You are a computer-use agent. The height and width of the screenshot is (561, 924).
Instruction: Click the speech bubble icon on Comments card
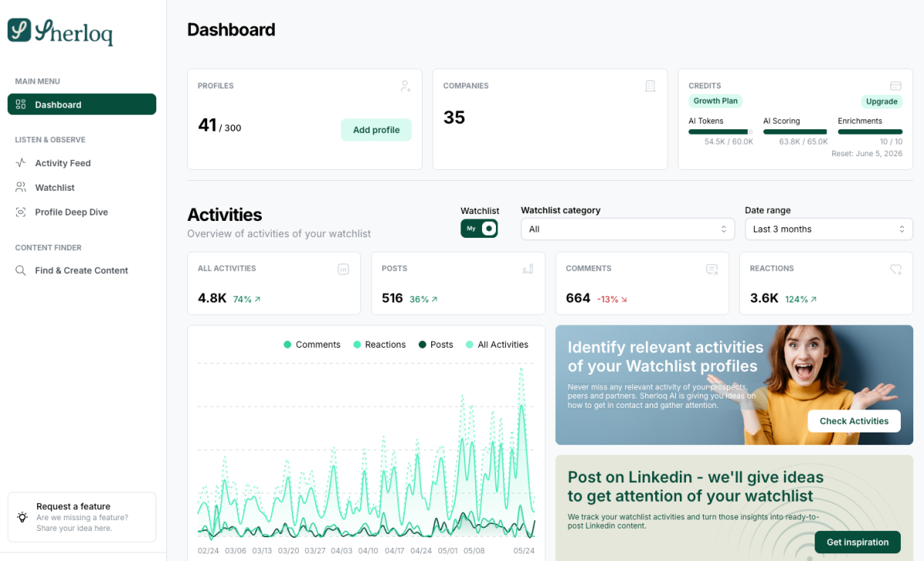(711, 269)
